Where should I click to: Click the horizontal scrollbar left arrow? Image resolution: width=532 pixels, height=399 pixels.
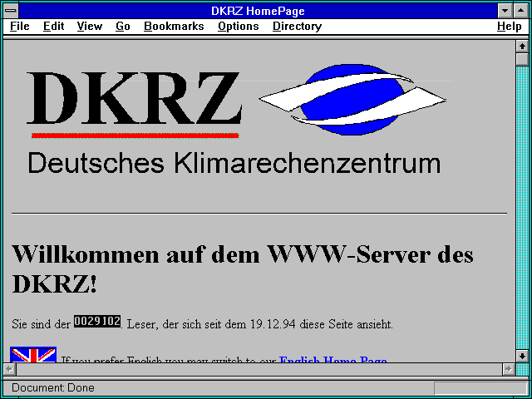[x=9, y=369]
